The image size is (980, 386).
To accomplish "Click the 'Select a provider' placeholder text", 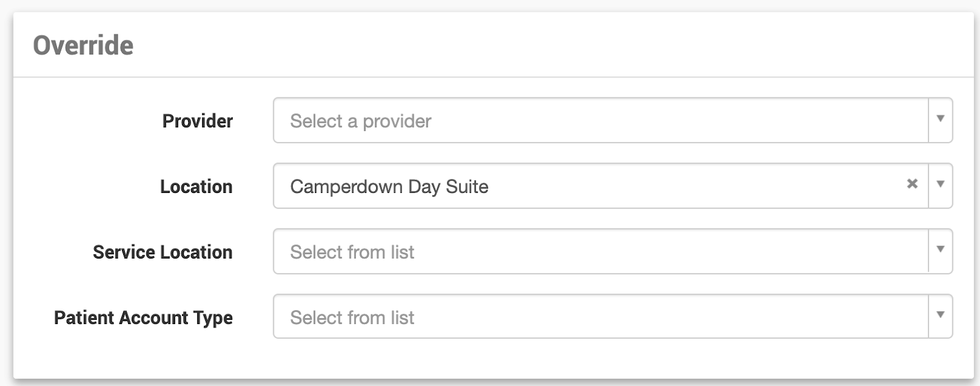I will [x=360, y=121].
